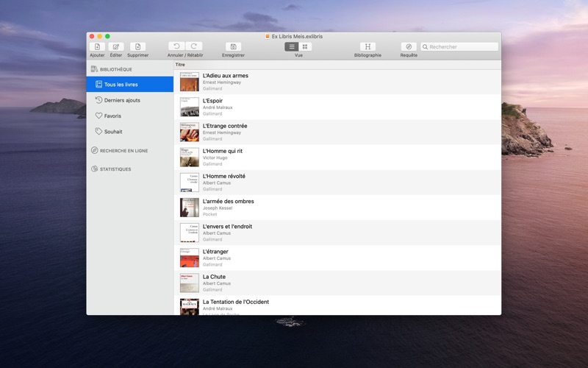This screenshot has height=368, width=588.
Task: Click the Rechercher search field
Action: coord(459,46)
